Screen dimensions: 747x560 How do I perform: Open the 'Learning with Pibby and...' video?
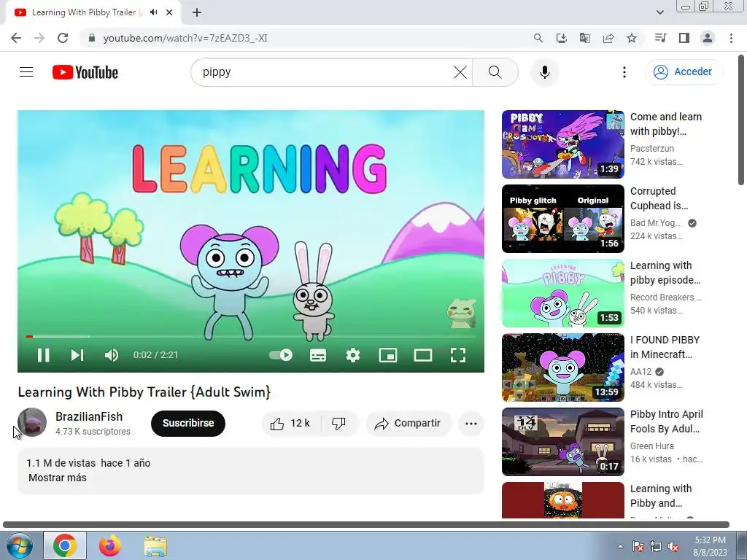tap(562, 500)
